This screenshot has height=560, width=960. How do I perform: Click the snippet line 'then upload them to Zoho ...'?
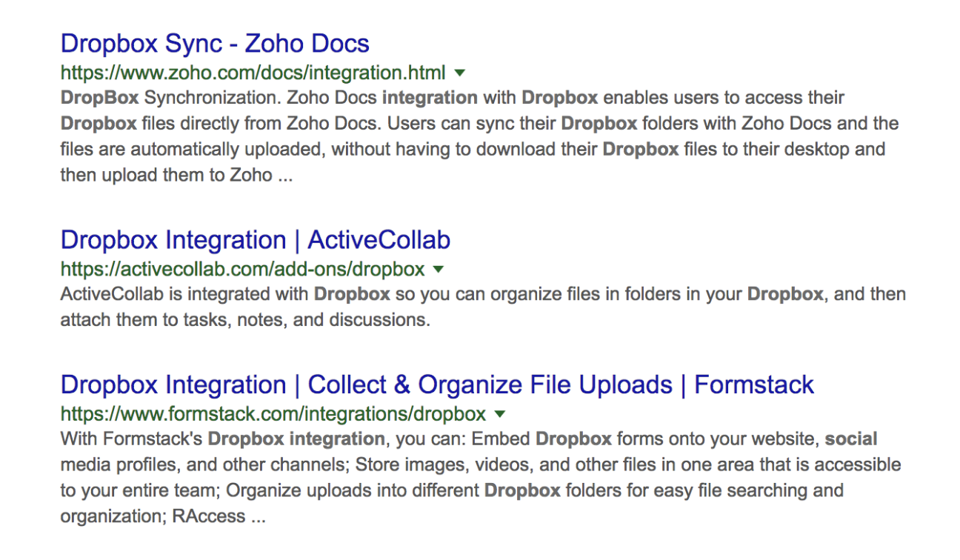click(176, 176)
